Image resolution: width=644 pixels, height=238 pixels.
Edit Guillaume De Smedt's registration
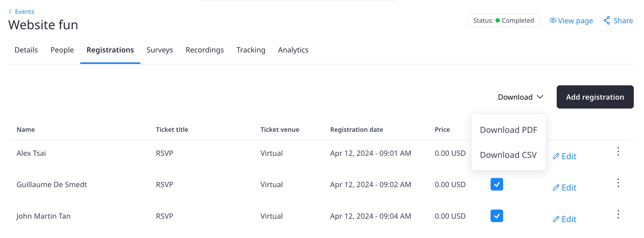tap(565, 188)
